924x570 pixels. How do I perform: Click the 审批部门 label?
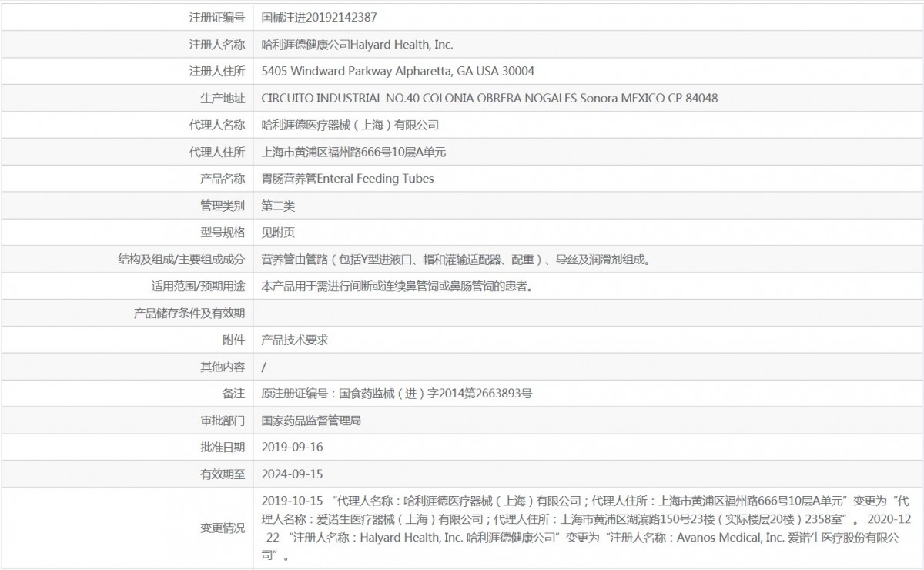[223, 421]
